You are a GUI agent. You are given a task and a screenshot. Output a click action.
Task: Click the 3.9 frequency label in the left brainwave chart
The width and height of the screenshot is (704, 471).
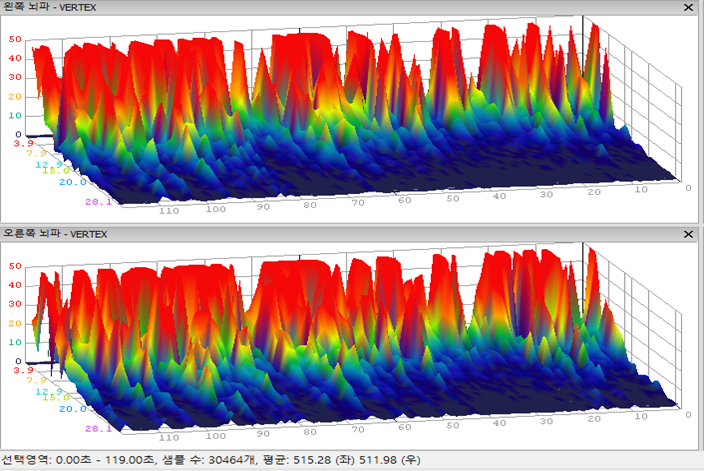click(x=21, y=144)
